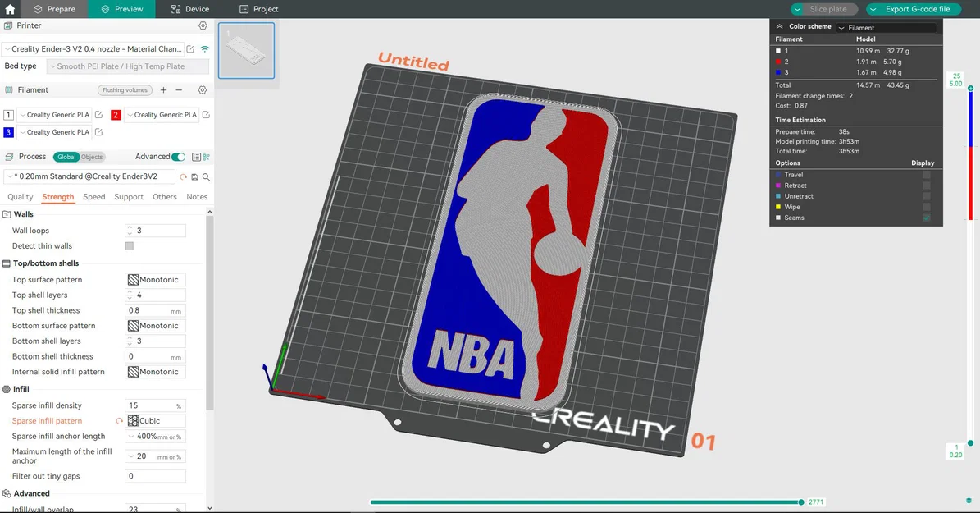
Task: Reset the Sparse infill pattern value
Action: coord(120,421)
